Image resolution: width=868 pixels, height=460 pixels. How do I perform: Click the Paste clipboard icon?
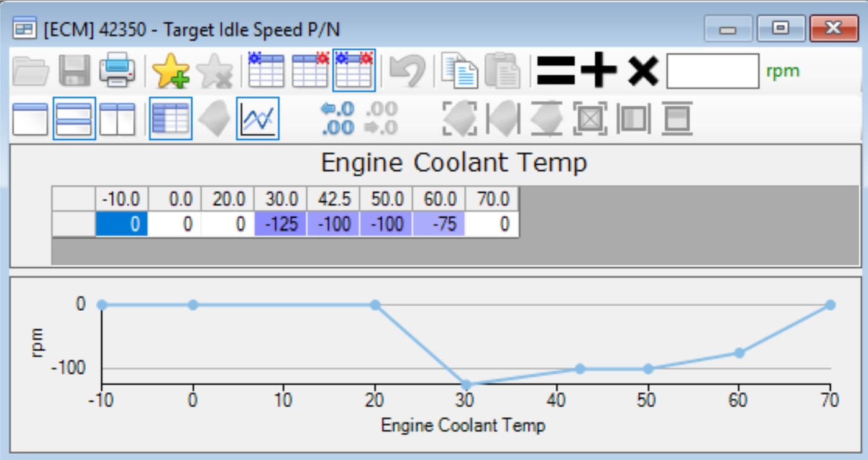pyautogui.click(x=503, y=70)
